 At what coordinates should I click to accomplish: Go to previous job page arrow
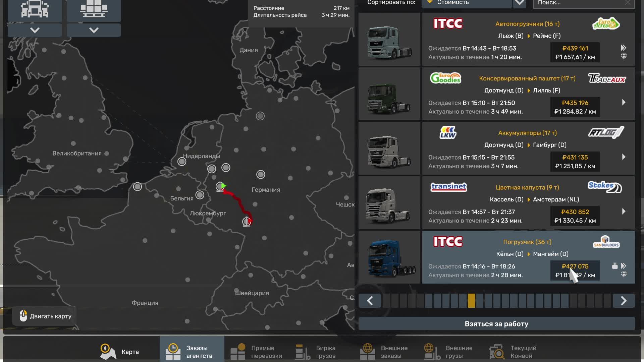[x=370, y=301]
